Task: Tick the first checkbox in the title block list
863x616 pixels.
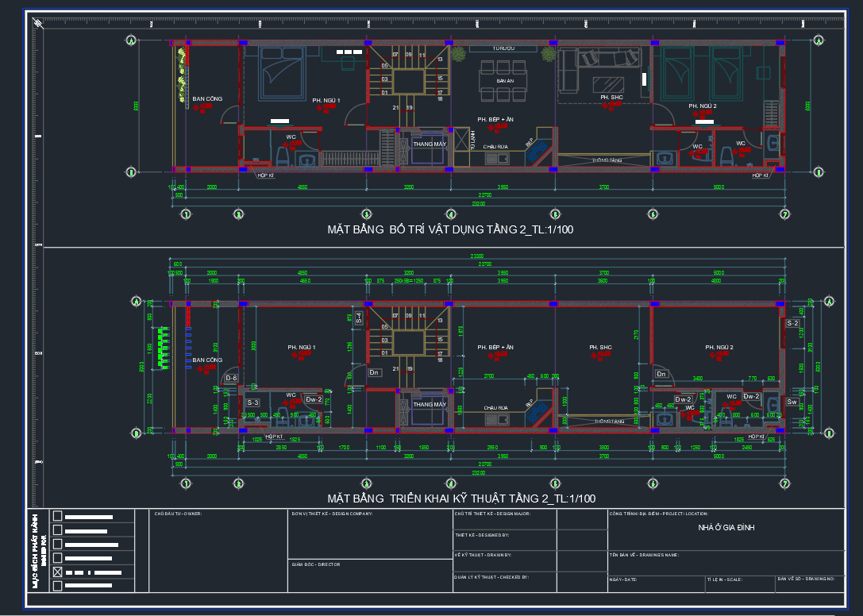Action: pyautogui.click(x=57, y=516)
